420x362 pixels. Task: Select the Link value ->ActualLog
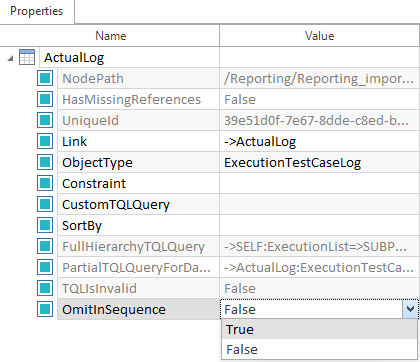tap(260, 142)
